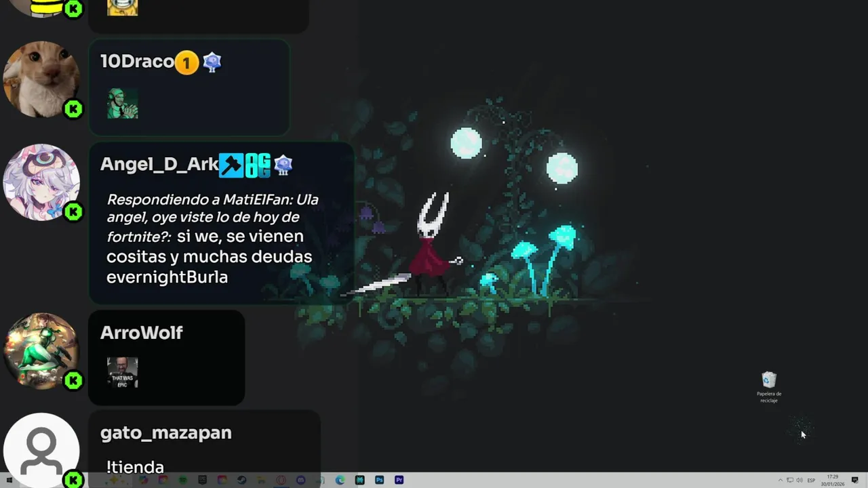
Task: Click the emote in 10Draco's message
Action: point(123,104)
